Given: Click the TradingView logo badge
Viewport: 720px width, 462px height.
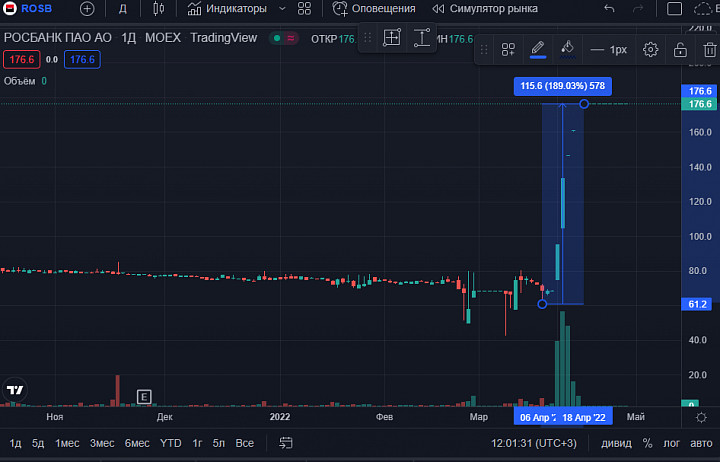Looking at the screenshot, I should click(15, 390).
